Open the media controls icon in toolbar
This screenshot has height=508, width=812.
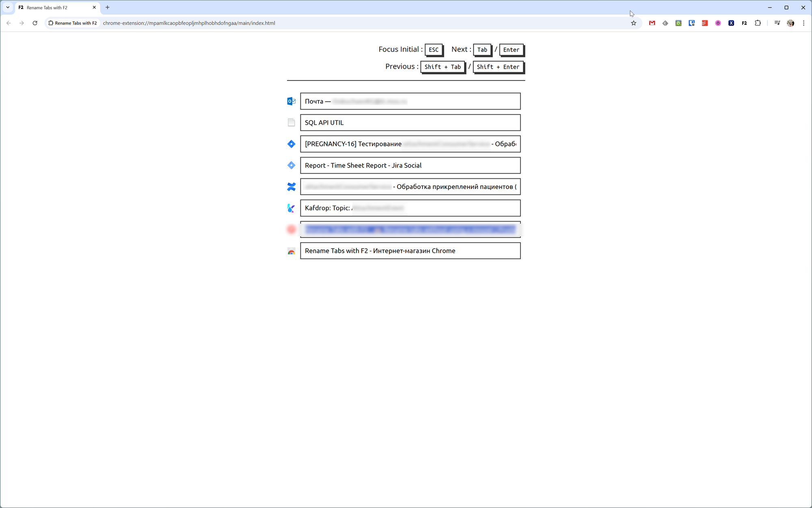[777, 23]
